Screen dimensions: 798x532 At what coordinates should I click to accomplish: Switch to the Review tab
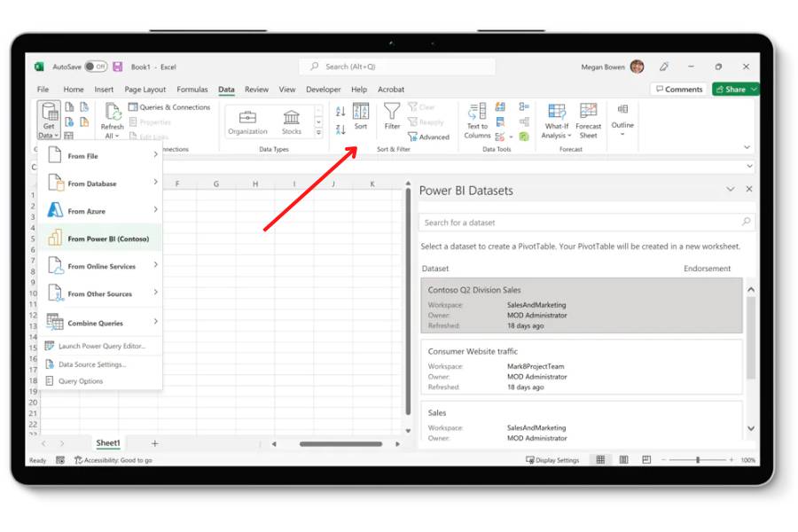[256, 89]
